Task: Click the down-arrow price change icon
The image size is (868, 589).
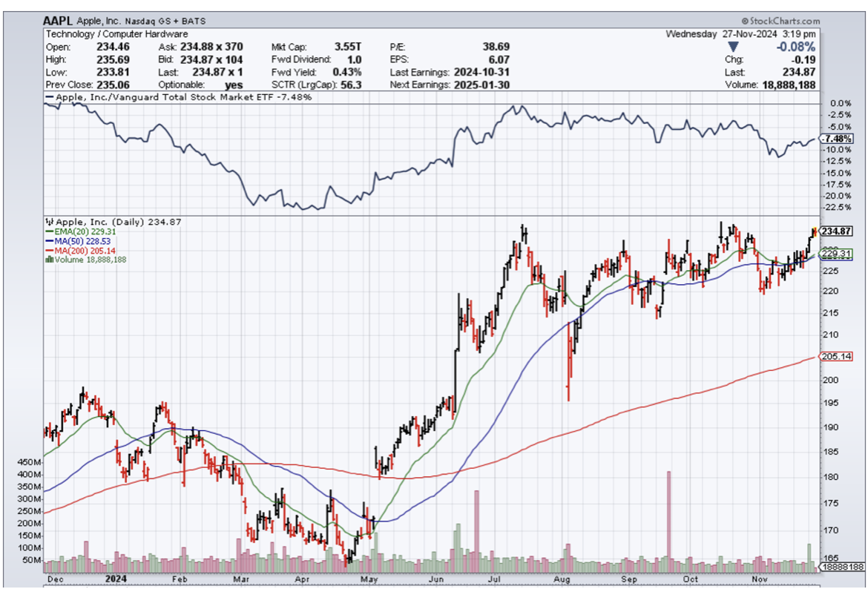Action: coord(734,47)
